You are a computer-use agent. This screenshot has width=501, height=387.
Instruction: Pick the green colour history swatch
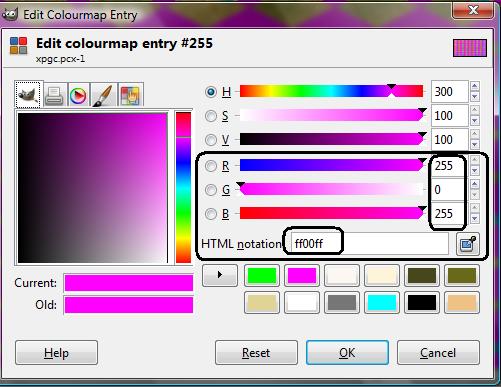[262, 275]
